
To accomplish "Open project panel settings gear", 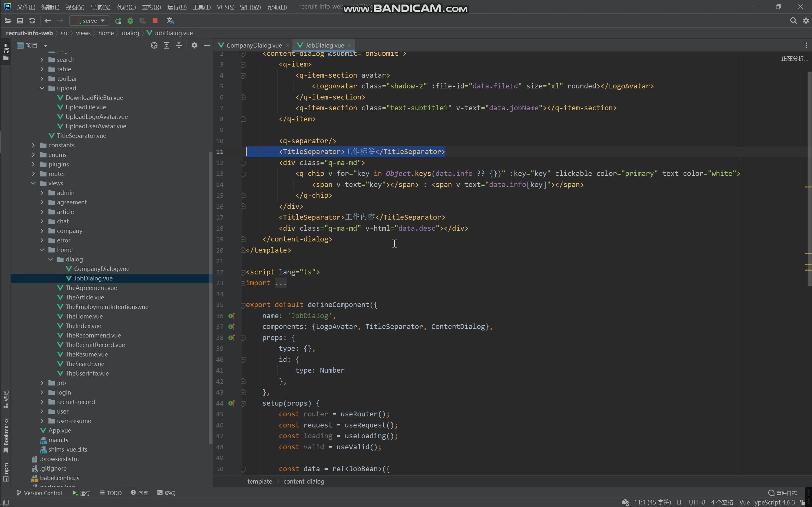I will pos(194,45).
